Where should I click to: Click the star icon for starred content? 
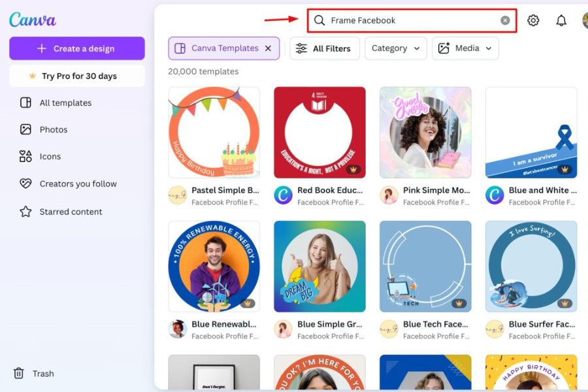point(25,212)
